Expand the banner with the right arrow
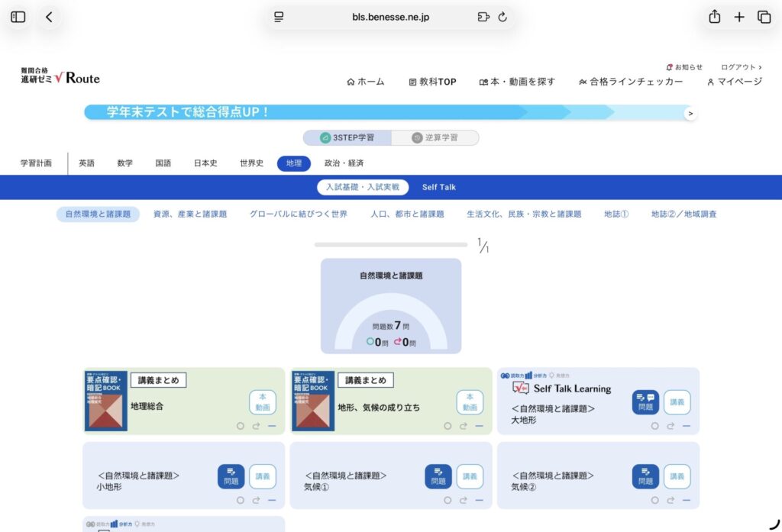This screenshot has height=532, width=782. pos(690,113)
